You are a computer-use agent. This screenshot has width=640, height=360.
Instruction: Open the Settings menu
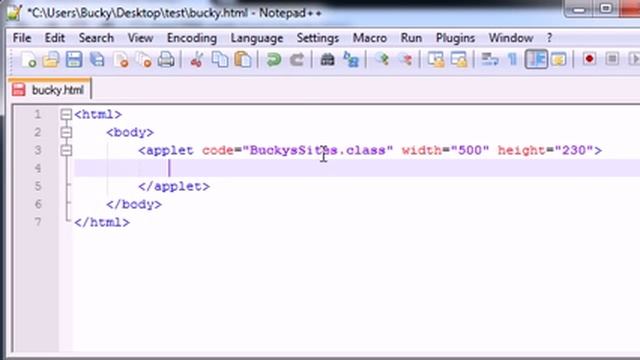(x=318, y=38)
